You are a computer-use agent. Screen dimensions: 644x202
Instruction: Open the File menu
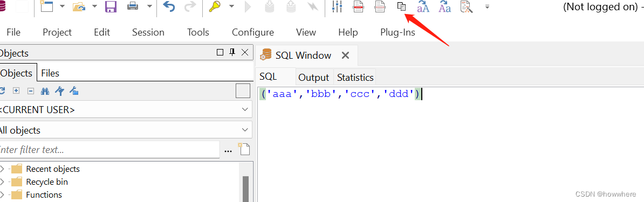pyautogui.click(x=13, y=32)
